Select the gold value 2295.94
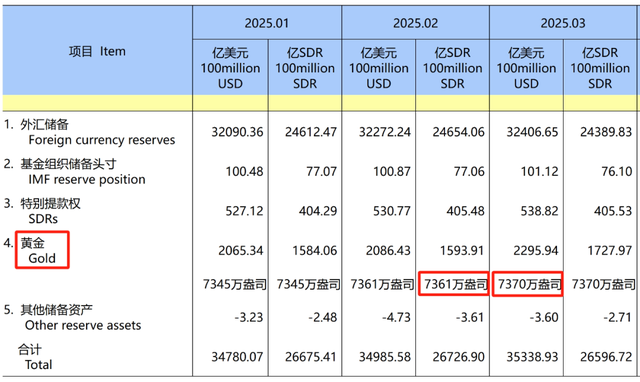640x382 pixels. click(532, 250)
